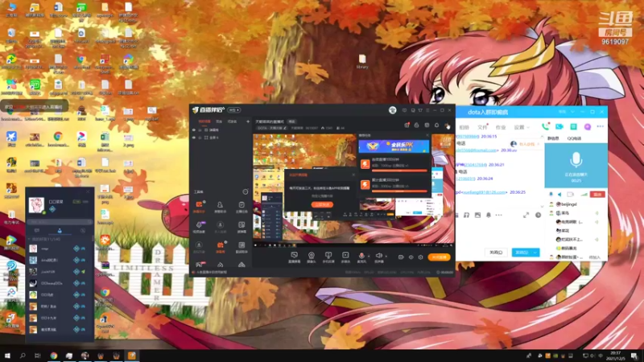
Task: Mute the microphone in streaming app toolbar
Action: click(361, 257)
